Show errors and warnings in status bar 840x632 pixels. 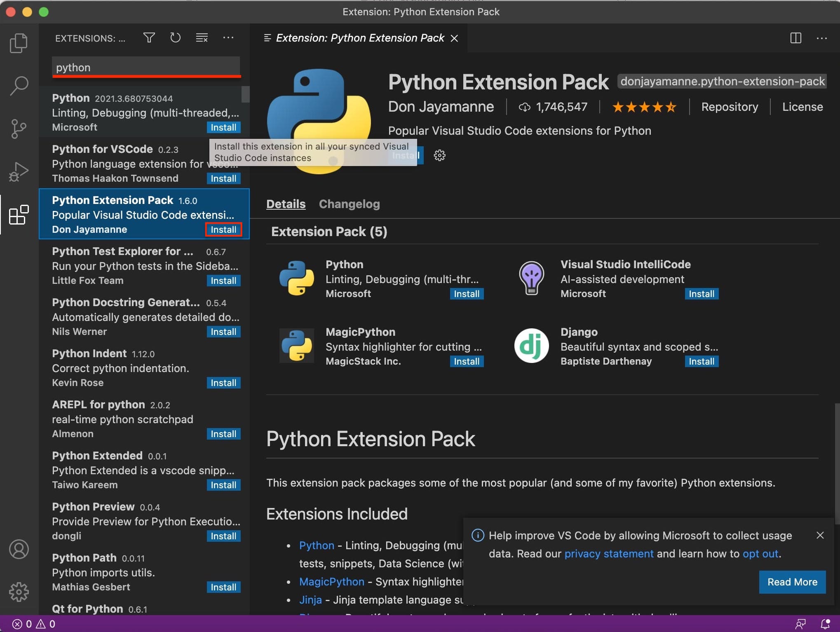click(x=34, y=624)
